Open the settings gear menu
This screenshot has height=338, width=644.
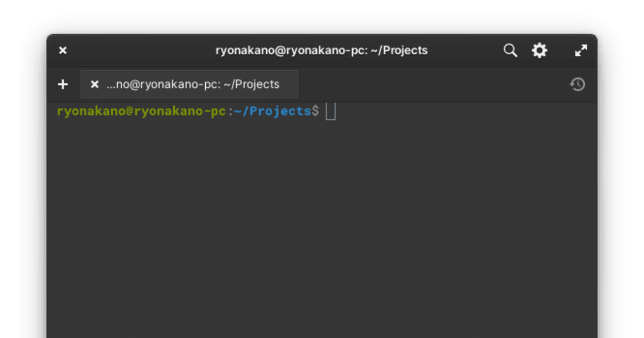[539, 50]
